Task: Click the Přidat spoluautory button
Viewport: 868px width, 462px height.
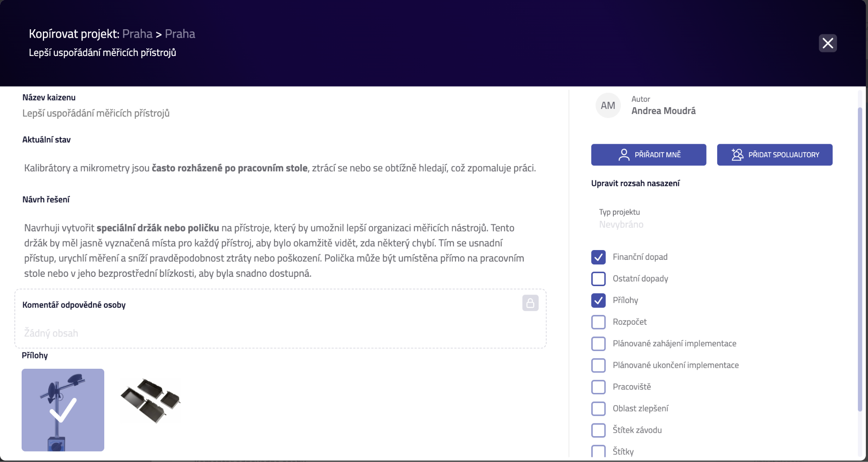Action: [x=774, y=155]
